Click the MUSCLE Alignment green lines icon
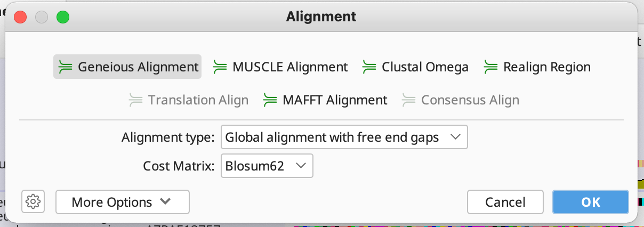The height and width of the screenshot is (227, 644). tap(220, 67)
